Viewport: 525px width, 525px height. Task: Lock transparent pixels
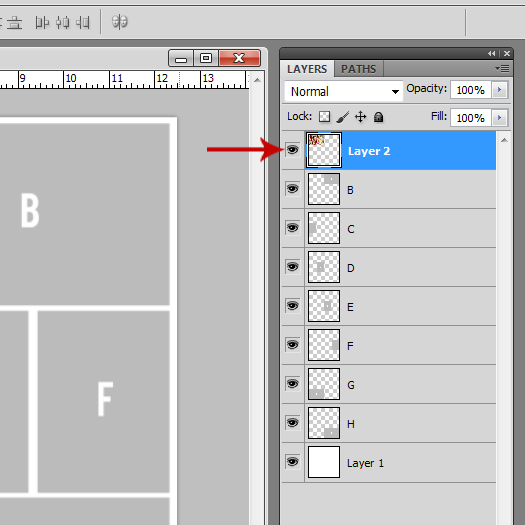[x=324, y=117]
